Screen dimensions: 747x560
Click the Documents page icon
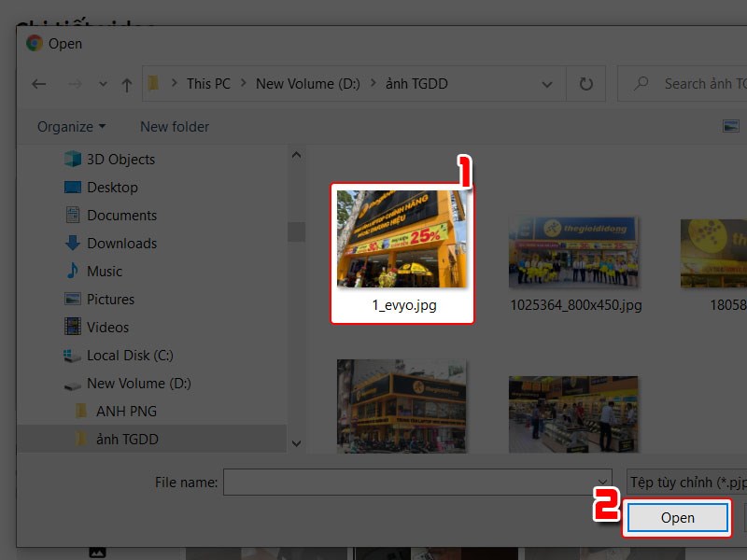pyautogui.click(x=73, y=215)
